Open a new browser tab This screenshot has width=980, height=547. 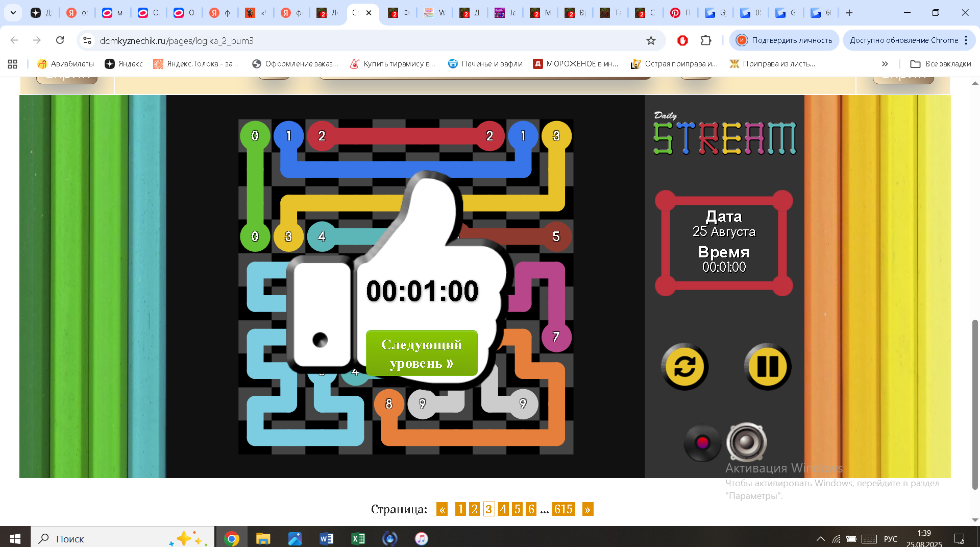(849, 13)
